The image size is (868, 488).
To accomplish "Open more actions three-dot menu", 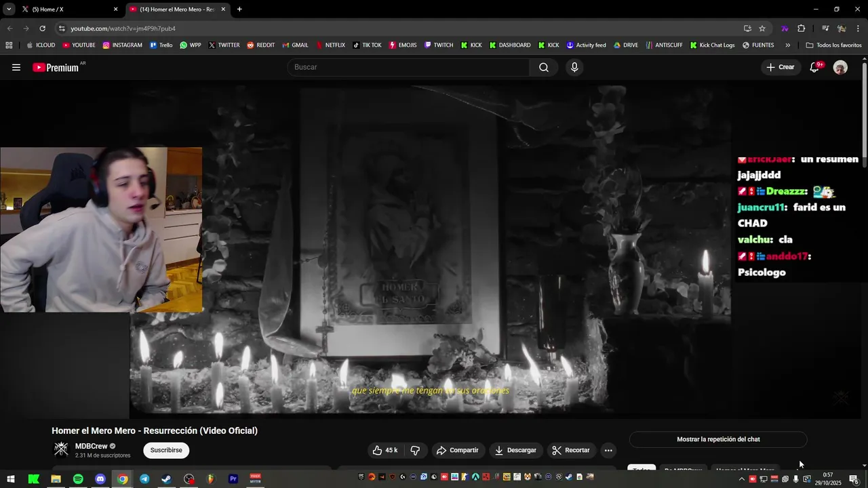I will pyautogui.click(x=608, y=450).
